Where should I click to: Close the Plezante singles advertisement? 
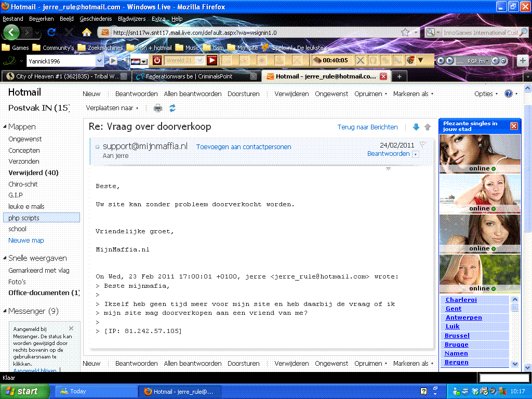(514, 126)
